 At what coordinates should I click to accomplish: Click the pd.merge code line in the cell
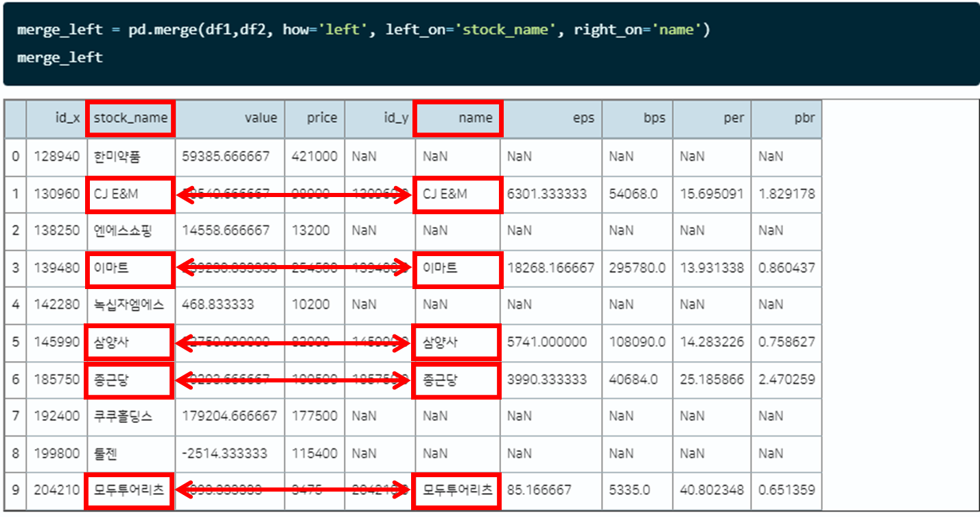click(363, 30)
